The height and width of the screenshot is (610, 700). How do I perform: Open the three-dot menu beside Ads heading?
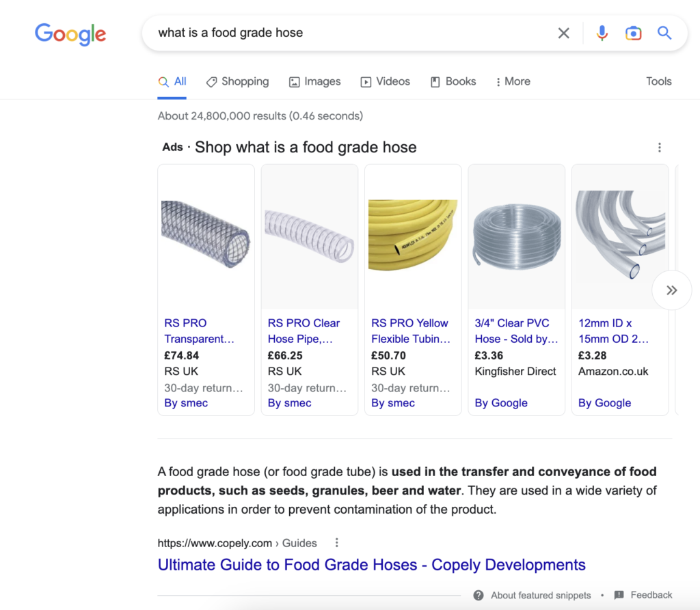[659, 148]
